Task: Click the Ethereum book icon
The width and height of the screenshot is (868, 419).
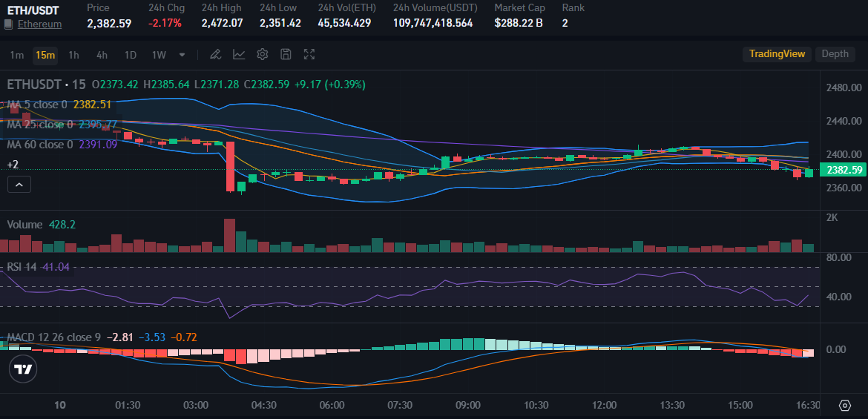Action: (x=8, y=24)
